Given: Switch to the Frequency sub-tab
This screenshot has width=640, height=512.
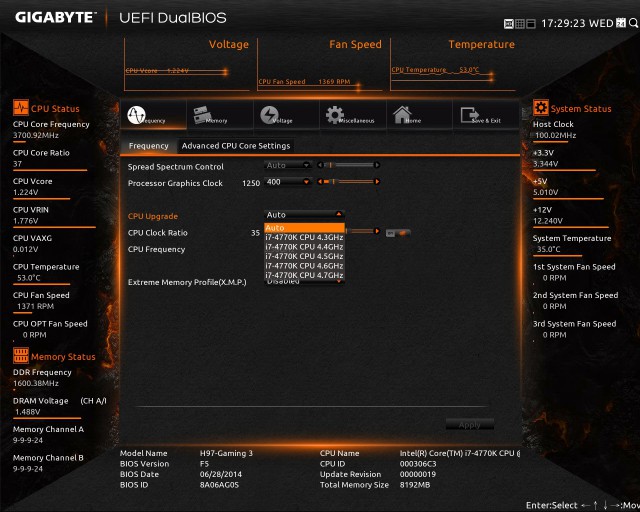Looking at the screenshot, I should coord(149,146).
